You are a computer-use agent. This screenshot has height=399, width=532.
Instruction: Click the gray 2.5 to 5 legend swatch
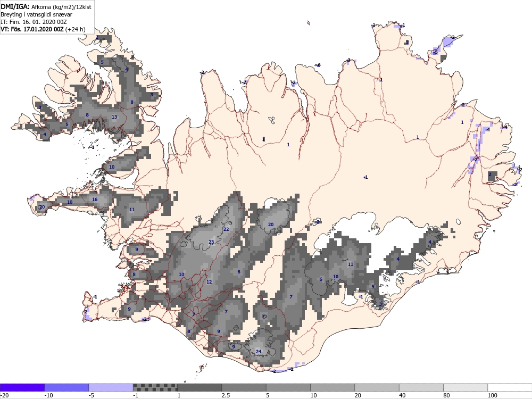(244, 387)
